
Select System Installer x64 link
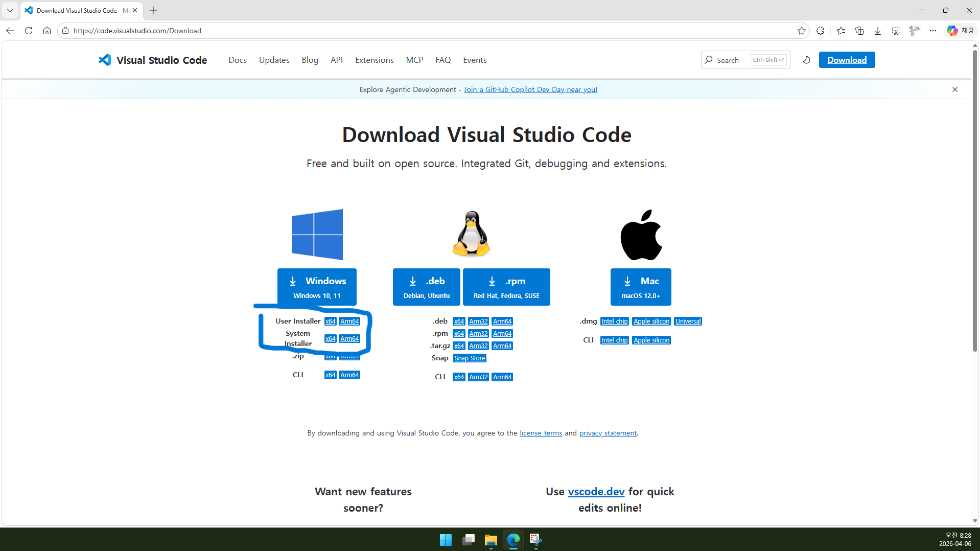coord(331,339)
